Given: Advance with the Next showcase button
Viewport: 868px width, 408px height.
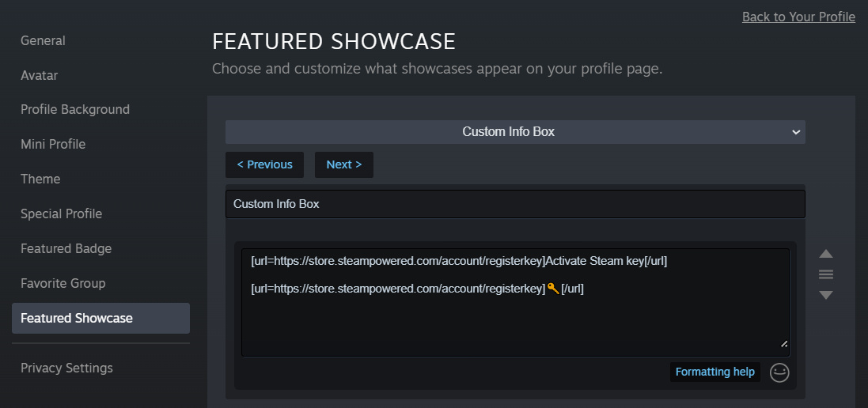Looking at the screenshot, I should (x=343, y=164).
